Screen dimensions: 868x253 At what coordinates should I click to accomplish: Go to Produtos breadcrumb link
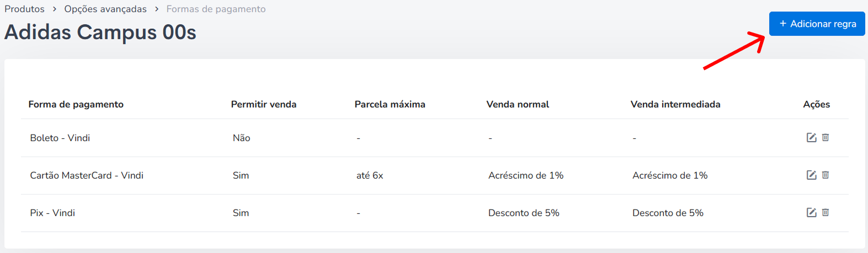[x=25, y=9]
